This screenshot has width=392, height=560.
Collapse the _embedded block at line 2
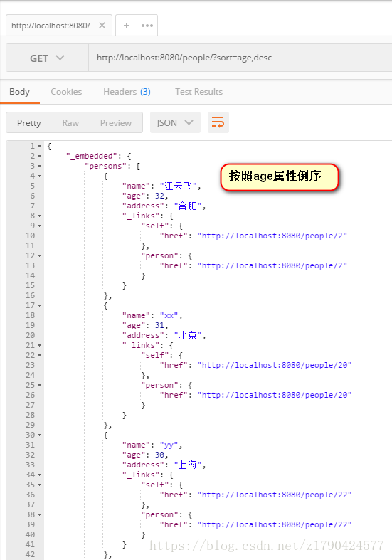[39, 156]
